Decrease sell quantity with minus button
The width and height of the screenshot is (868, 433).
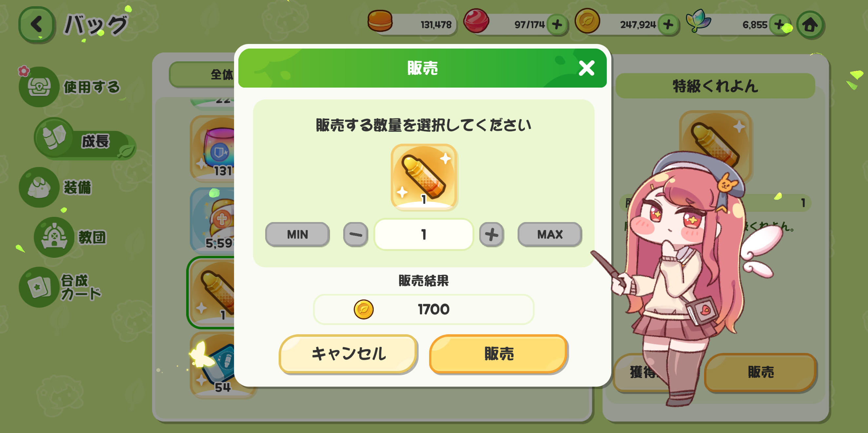point(355,234)
